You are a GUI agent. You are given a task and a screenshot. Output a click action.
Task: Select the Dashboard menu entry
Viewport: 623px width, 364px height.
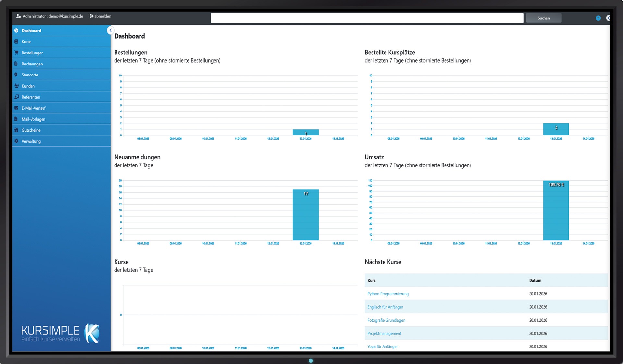(31, 31)
